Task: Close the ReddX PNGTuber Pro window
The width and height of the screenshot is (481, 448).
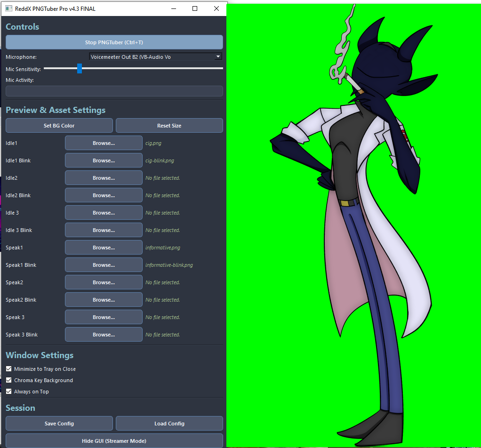Action: click(216, 8)
